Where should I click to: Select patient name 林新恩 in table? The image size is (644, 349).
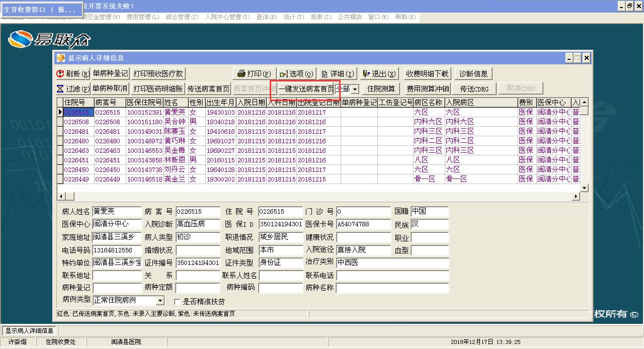click(175, 160)
